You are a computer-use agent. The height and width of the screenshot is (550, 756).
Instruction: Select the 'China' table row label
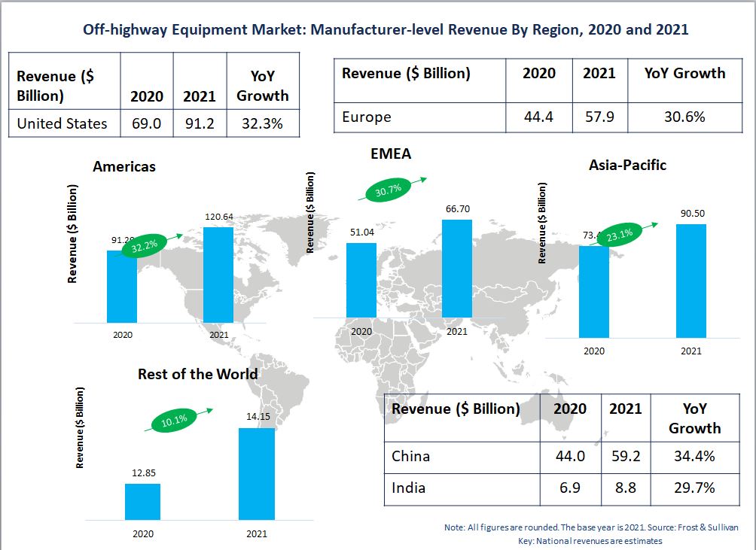[410, 456]
